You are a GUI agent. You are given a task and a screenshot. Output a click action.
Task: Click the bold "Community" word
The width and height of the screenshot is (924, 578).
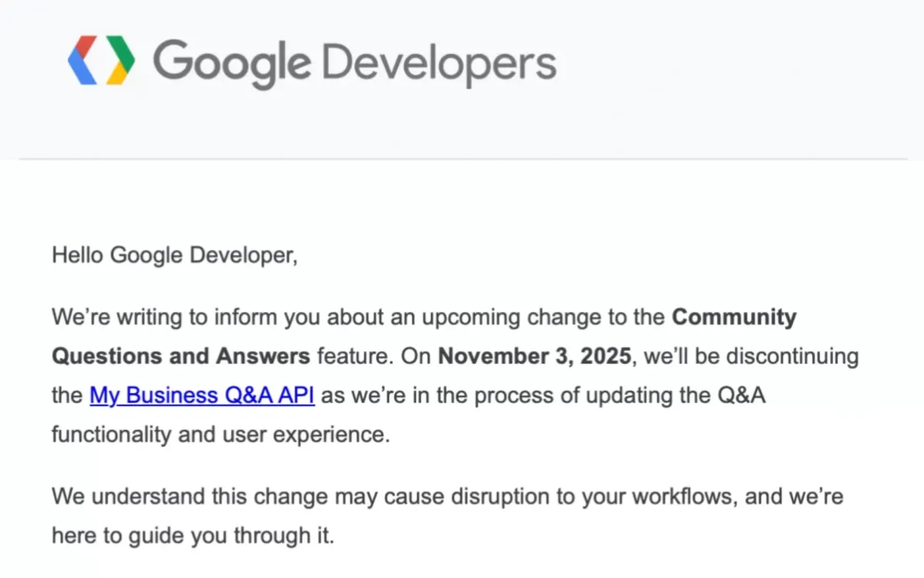tap(734, 317)
